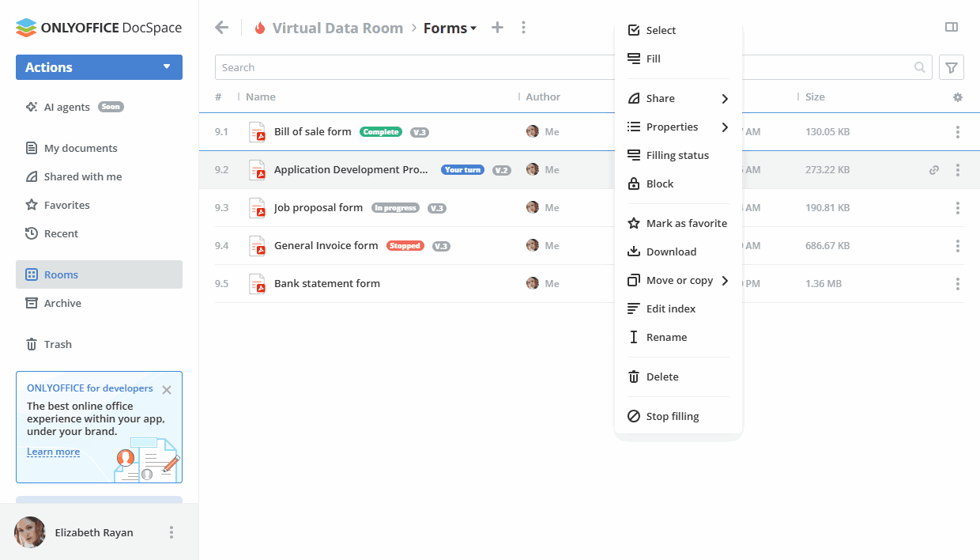Open column settings with the gear icon
The image size is (980, 560).
click(957, 96)
